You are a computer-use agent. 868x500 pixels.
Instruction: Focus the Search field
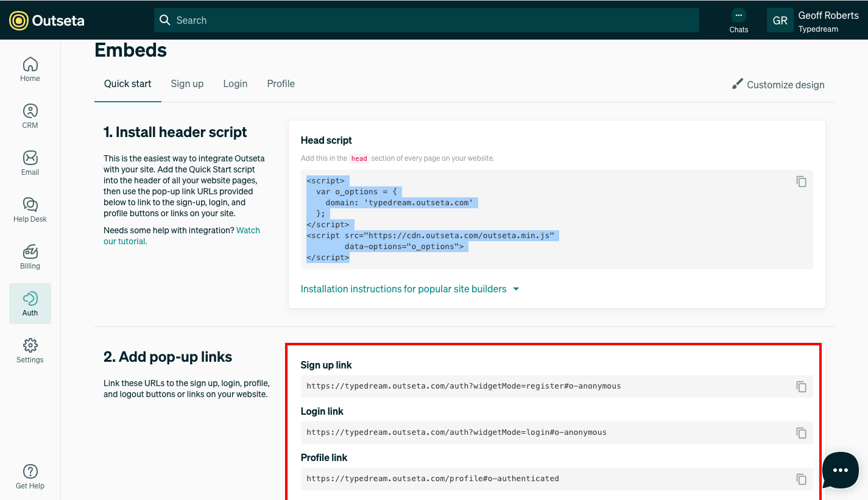[426, 20]
